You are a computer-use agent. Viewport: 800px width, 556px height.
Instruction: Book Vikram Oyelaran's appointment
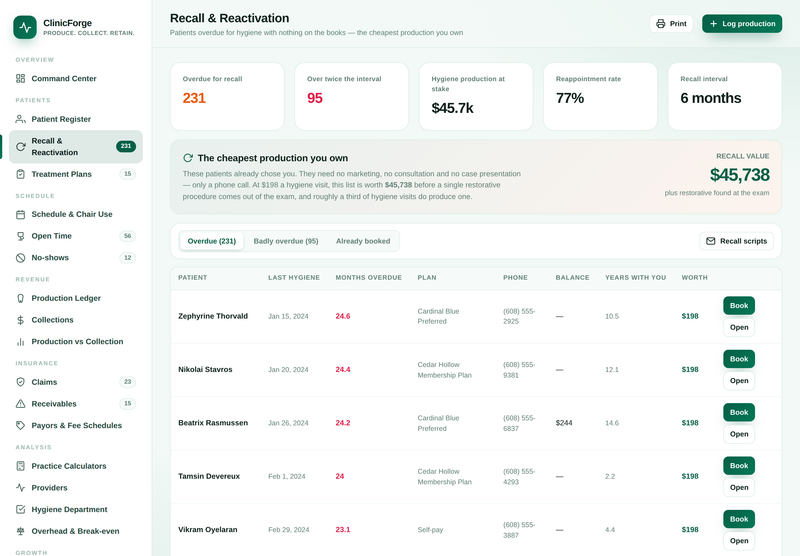tap(739, 519)
